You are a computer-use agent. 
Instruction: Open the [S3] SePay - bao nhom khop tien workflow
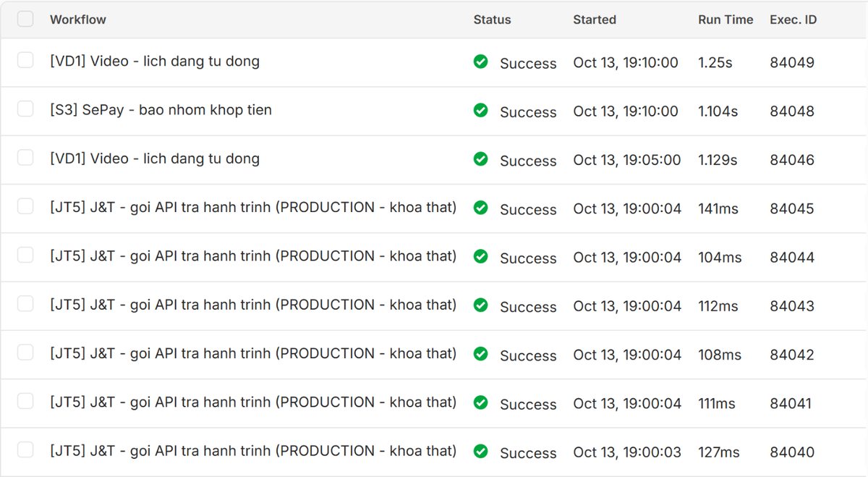161,110
